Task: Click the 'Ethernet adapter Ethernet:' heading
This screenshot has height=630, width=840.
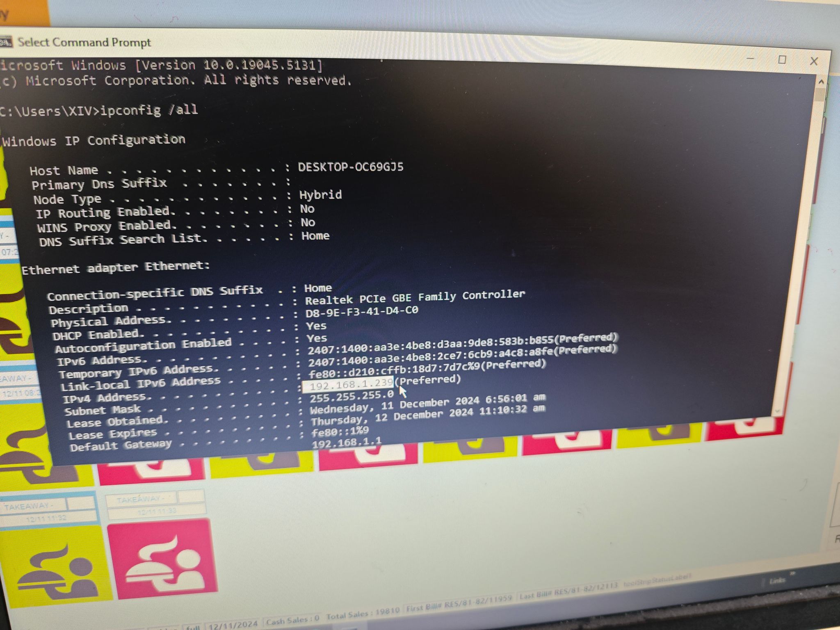Action: pos(116,268)
